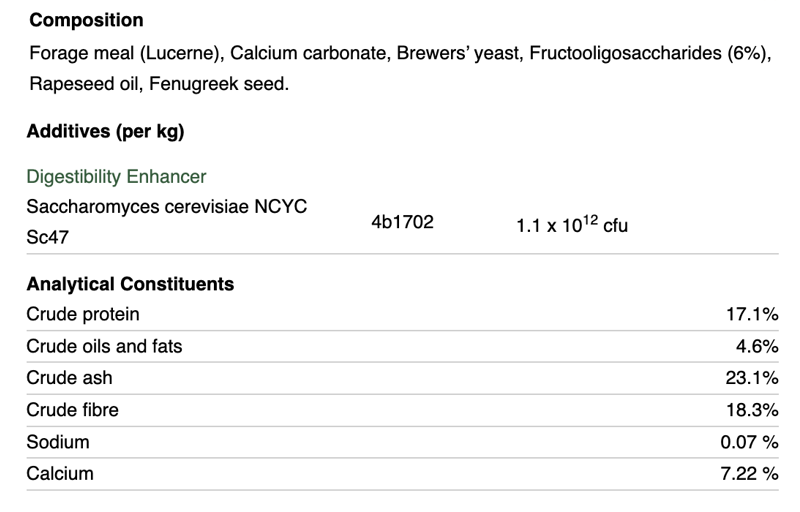The image size is (800, 512).
Task: Click the Composition heading
Action: (86, 20)
